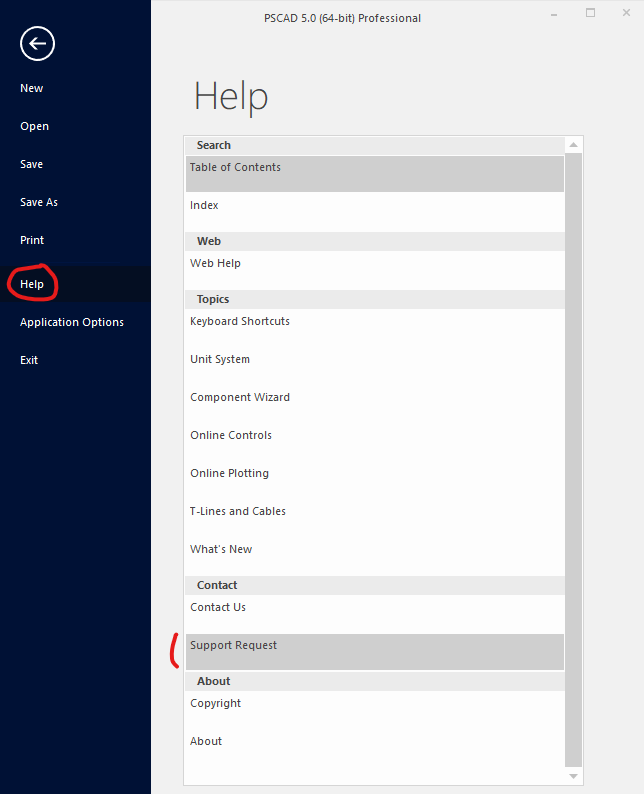Open the New menu item

32,88
